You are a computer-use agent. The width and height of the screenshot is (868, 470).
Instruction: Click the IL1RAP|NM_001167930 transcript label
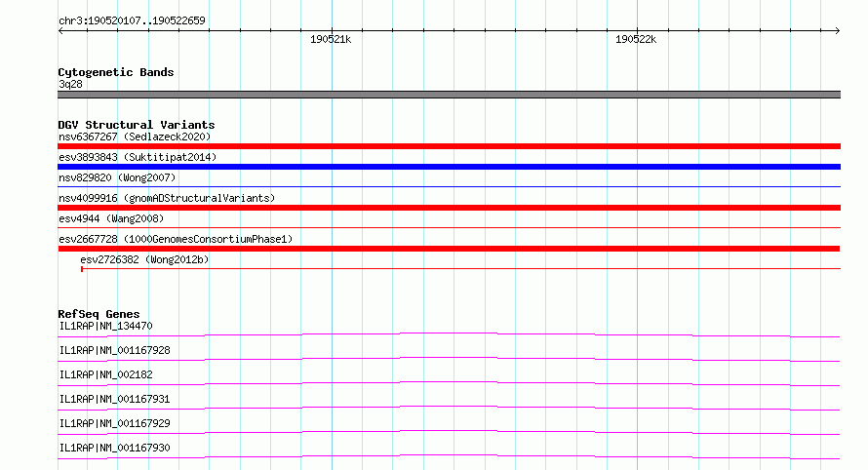click(x=114, y=448)
